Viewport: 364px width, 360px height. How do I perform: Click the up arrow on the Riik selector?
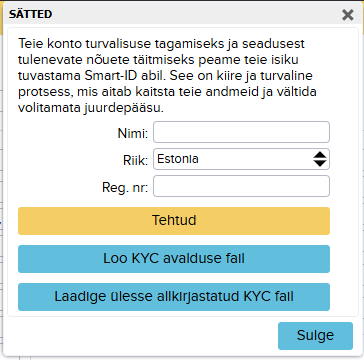coord(320,155)
